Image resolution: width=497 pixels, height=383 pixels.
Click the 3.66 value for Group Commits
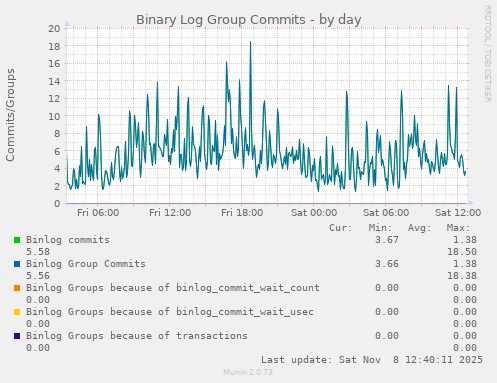pyautogui.click(x=387, y=264)
